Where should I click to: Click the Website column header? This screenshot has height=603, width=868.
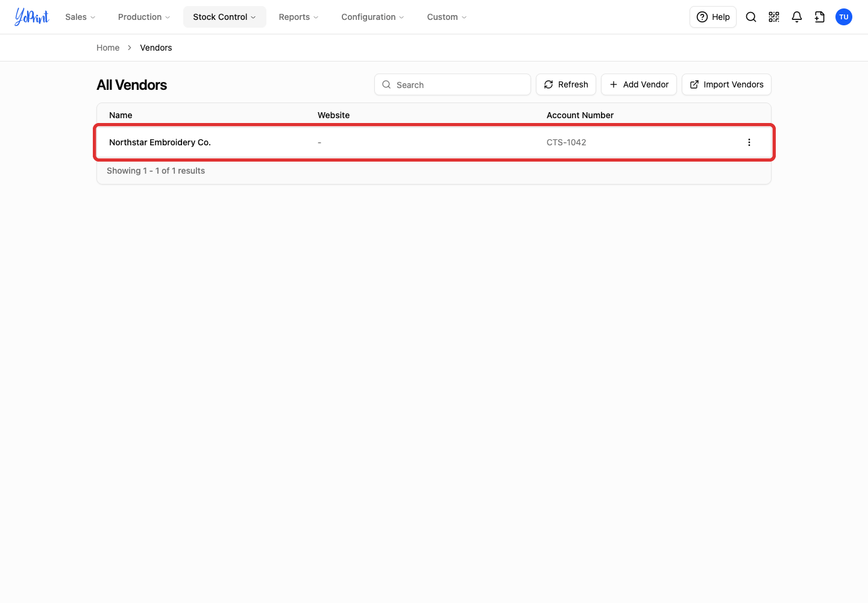point(333,115)
